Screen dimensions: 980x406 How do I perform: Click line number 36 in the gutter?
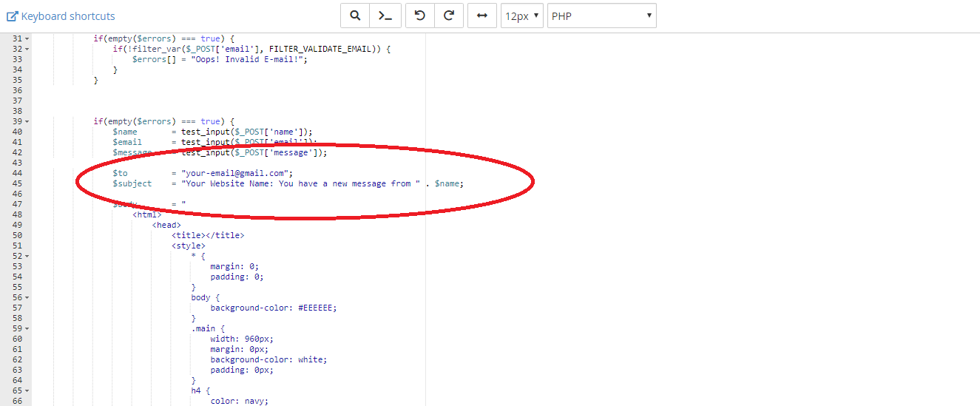tap(18, 90)
